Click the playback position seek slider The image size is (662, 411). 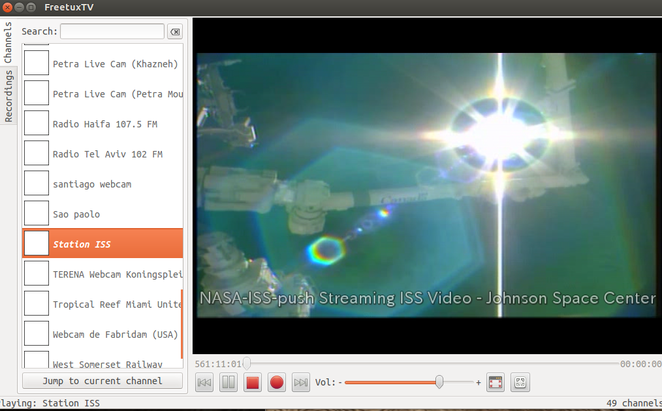pyautogui.click(x=431, y=363)
